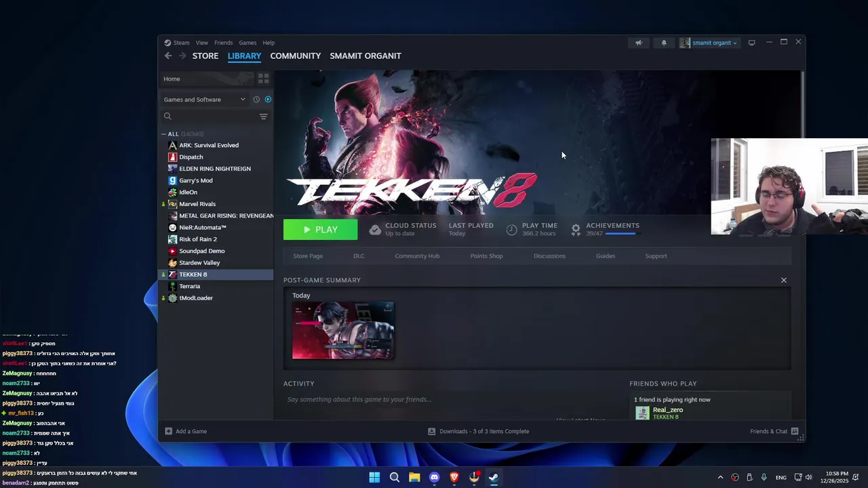Image resolution: width=868 pixels, height=488 pixels.
Task: Open the Support link
Action: 656,256
